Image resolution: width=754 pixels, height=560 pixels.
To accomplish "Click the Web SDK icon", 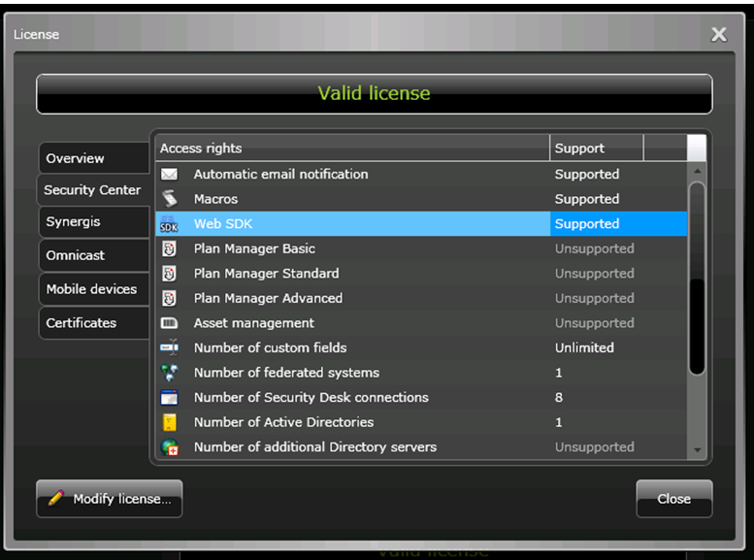I will [169, 224].
